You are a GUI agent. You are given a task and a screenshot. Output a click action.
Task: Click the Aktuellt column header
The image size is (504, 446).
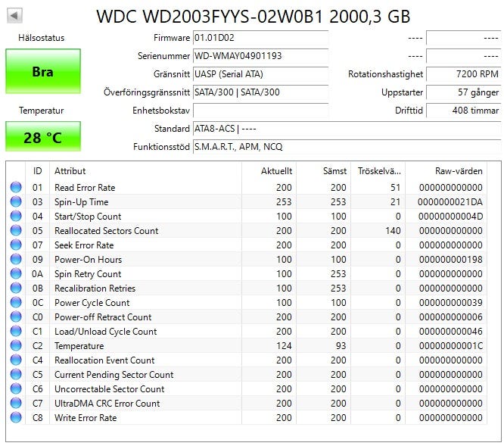click(x=269, y=170)
